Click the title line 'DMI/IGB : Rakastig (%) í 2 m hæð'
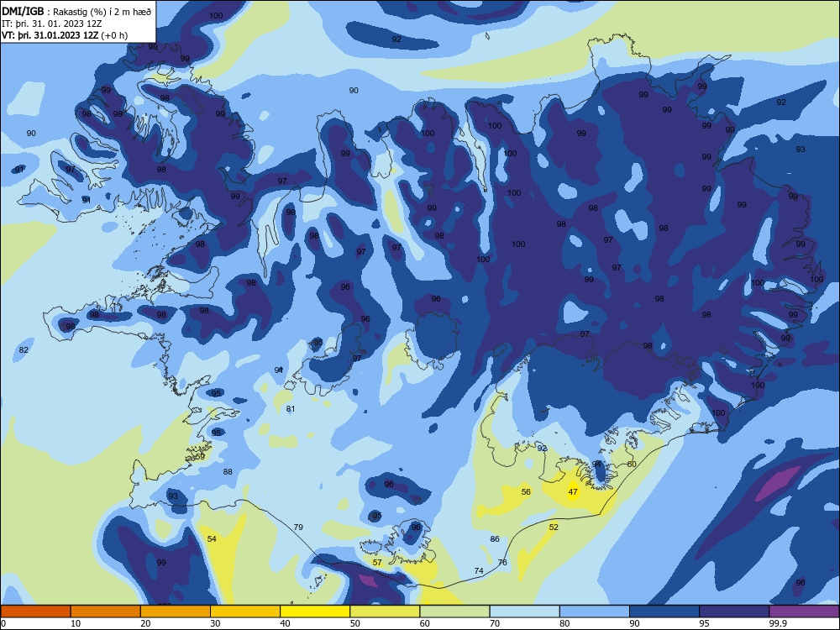This screenshot has height=630, width=840. [76, 12]
